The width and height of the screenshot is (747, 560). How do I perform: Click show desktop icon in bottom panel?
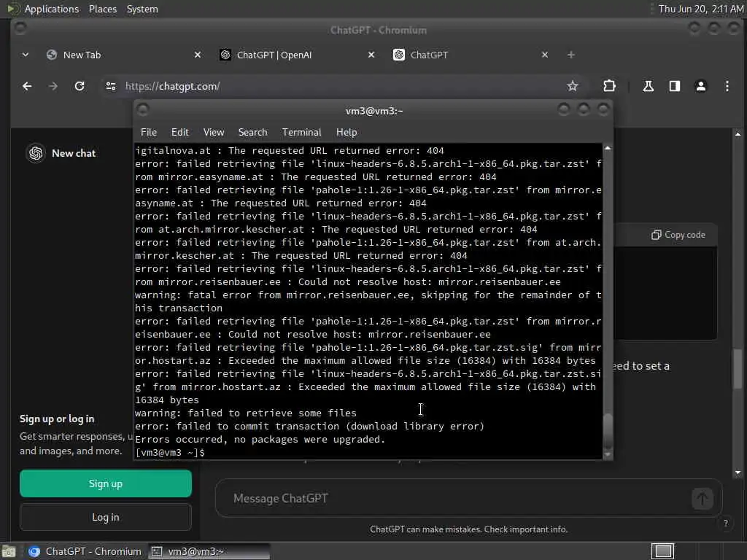click(9, 551)
